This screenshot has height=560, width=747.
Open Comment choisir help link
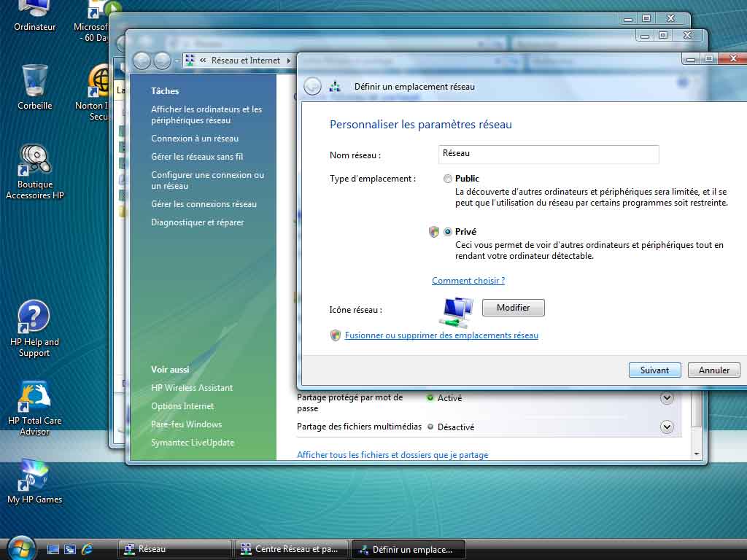468,281
